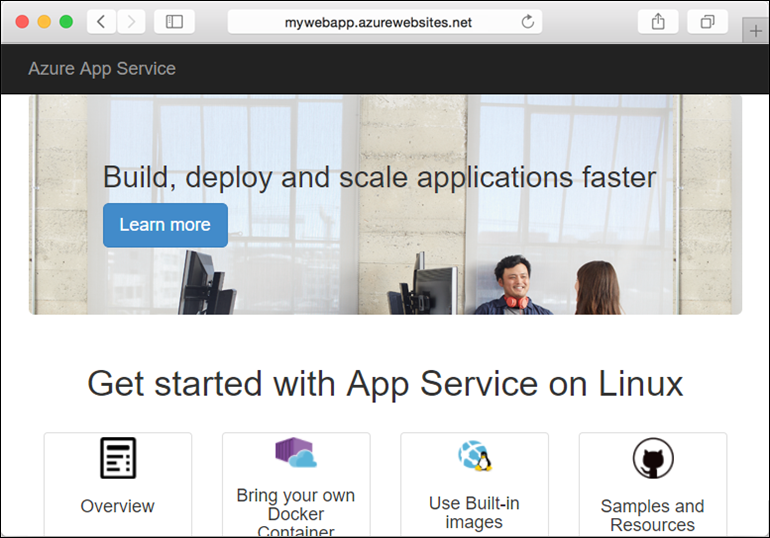Minimize window with yellow button
Image resolution: width=770 pixels, height=538 pixels.
44,22
